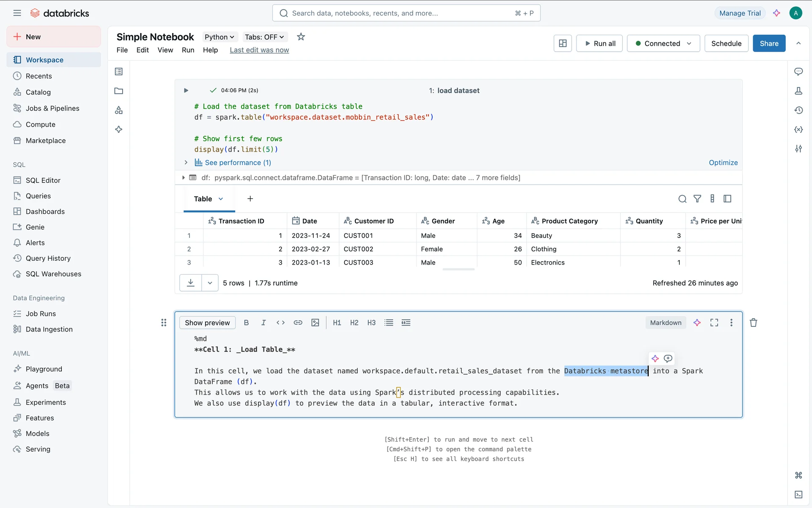
Task: Toggle the main hamburger sidebar menu
Action: [17, 13]
